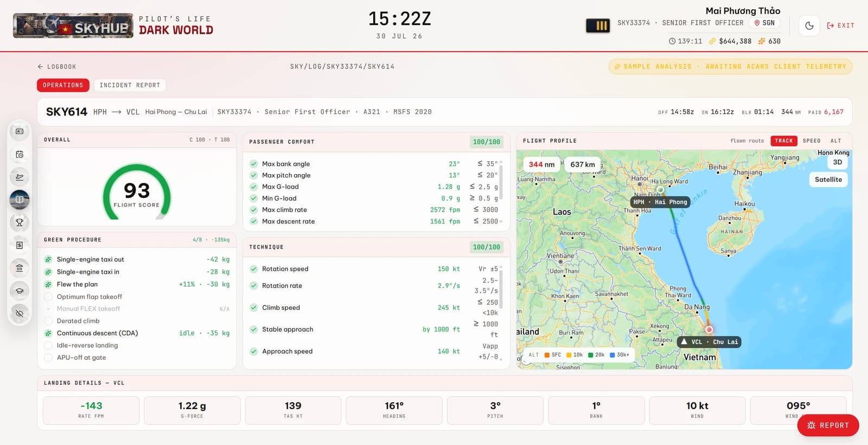Viewport: 868px width, 445px height.
Task: Toggle dark mode with moon icon
Action: point(809,26)
